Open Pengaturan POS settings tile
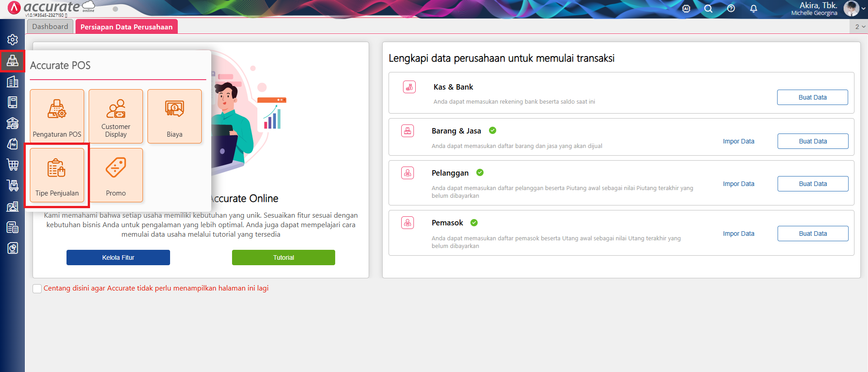868x372 pixels. coord(57,116)
